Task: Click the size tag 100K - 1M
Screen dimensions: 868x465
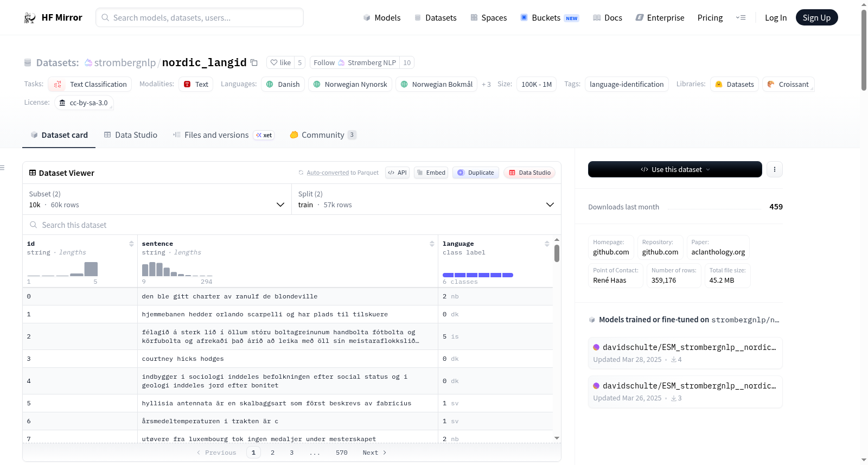Action: click(537, 84)
